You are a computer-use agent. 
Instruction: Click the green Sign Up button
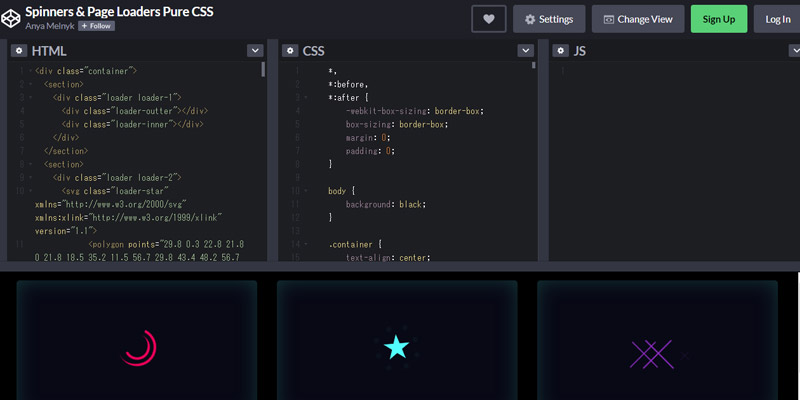click(x=718, y=19)
